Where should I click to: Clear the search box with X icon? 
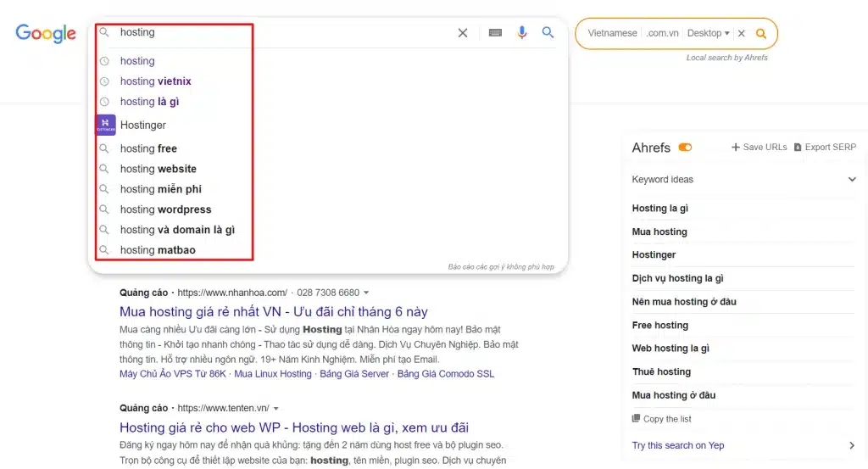pyautogui.click(x=463, y=33)
